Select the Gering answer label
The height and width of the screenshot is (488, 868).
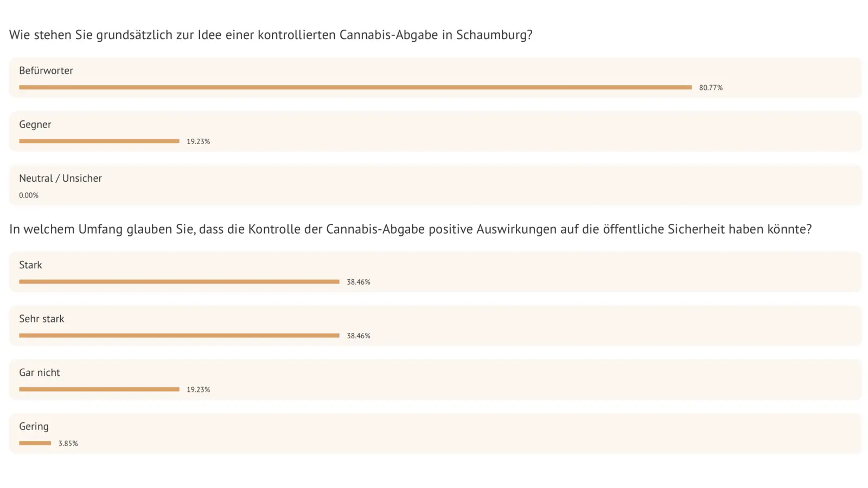tap(34, 426)
